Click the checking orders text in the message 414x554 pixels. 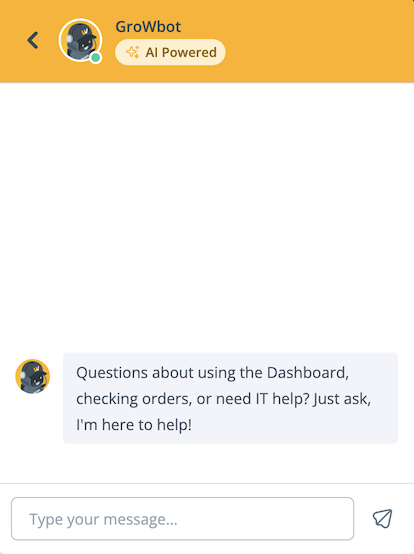[x=134, y=399]
